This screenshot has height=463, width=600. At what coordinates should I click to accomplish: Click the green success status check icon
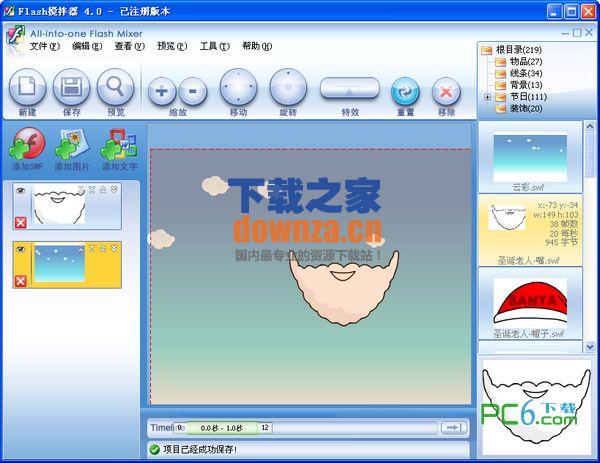point(155,449)
